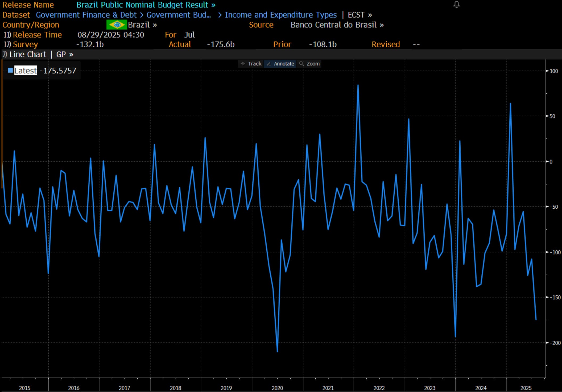
Task: Activate the Track crosshair tool
Action: click(251, 64)
